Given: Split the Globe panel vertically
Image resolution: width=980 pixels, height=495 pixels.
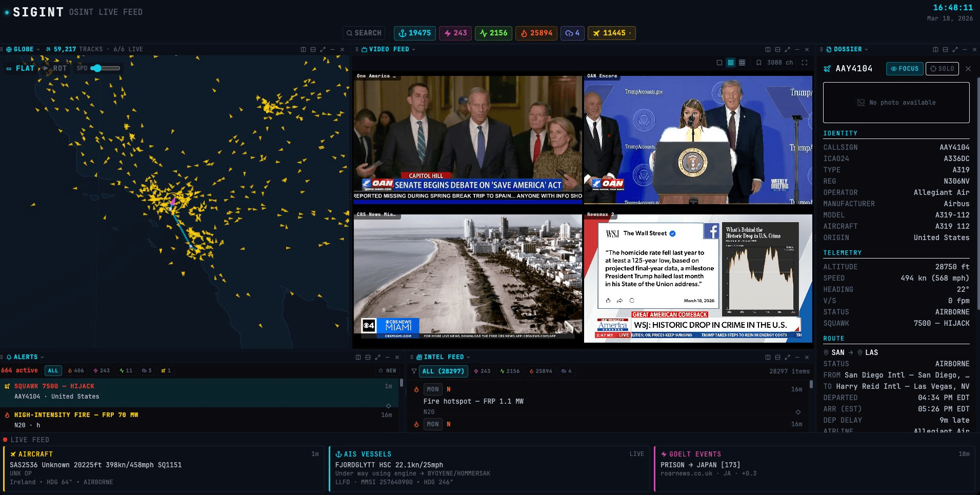Looking at the screenshot, I should point(303,49).
